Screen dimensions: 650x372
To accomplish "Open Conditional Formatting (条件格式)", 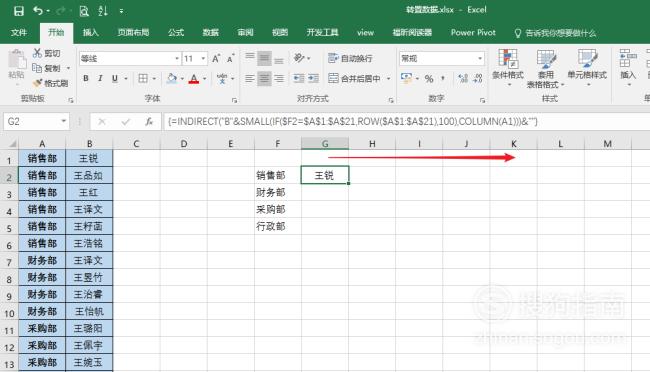I will point(508,68).
